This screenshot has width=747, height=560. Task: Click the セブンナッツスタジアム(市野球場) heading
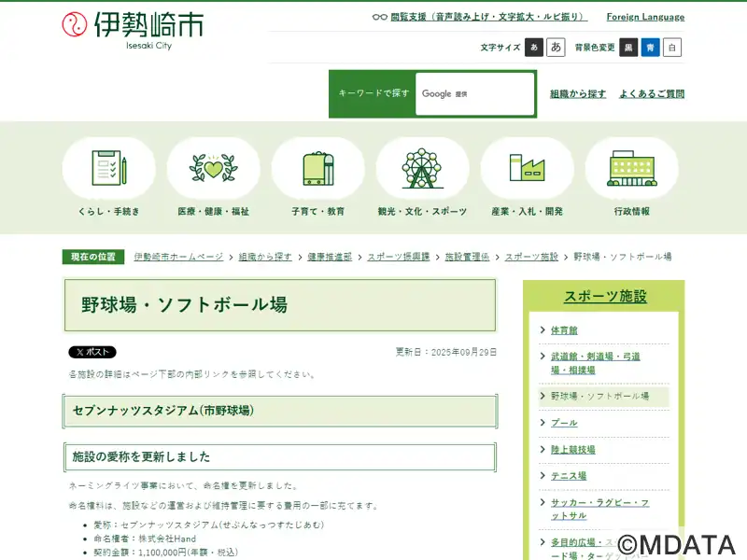click(162, 411)
